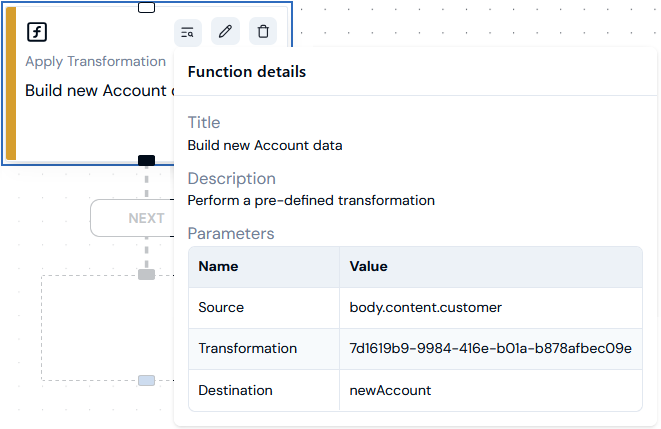This screenshot has width=661, height=429.
Task: Select the Transformation ID value
Action: (490, 349)
